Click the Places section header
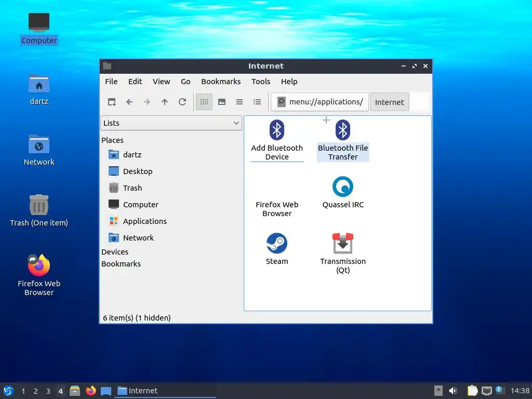 [112, 140]
